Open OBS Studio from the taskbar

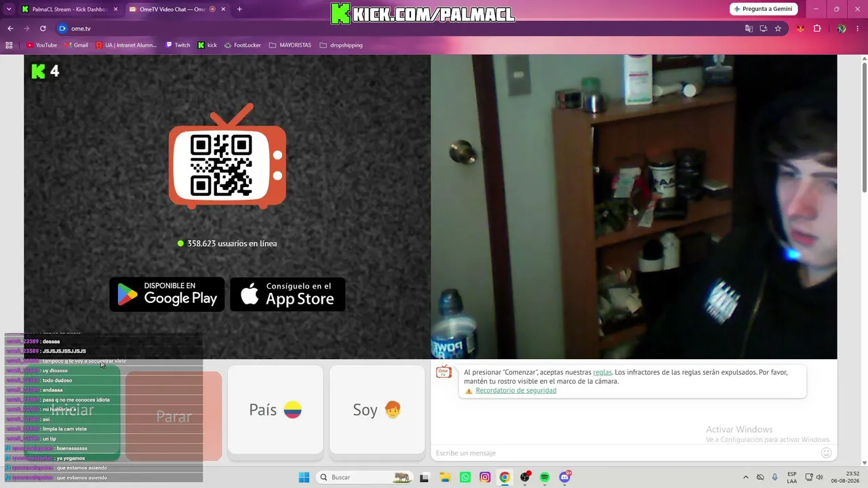(525, 477)
